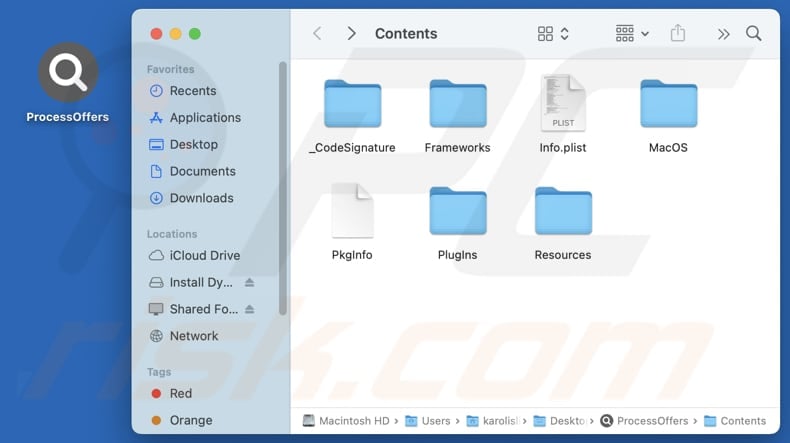The image size is (790, 443).
Task: Click the Favorites section header
Action: tap(170, 69)
